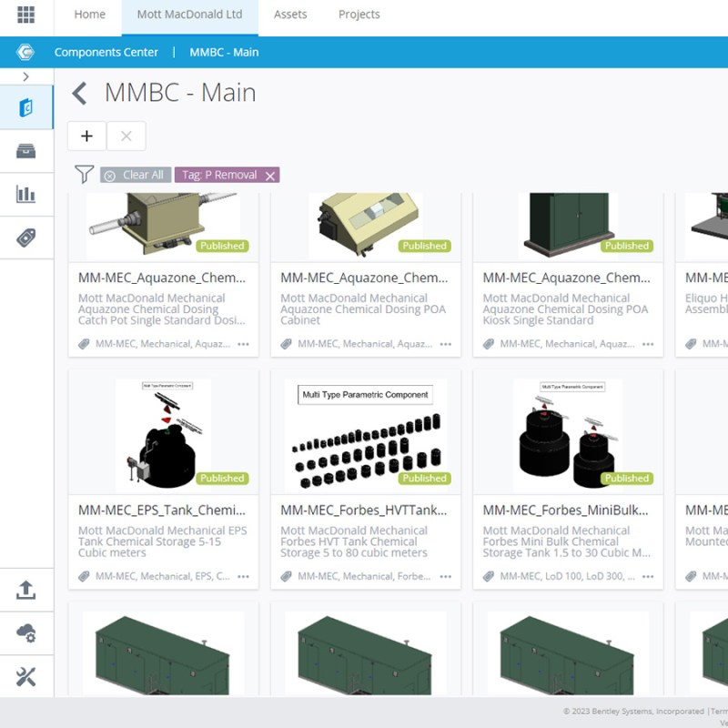Viewport: 728px width, 728px height.
Task: Click the Components Center logo icon
Action: 25,52
